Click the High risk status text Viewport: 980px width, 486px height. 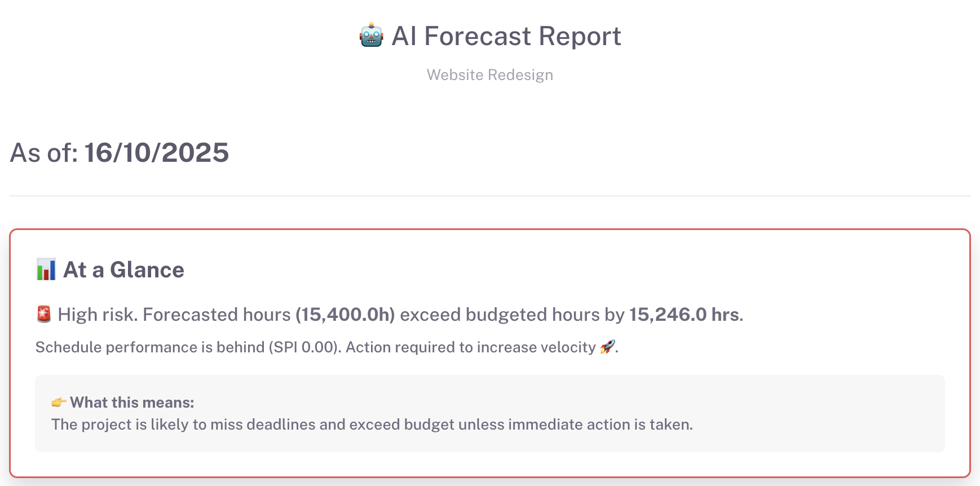(x=98, y=315)
